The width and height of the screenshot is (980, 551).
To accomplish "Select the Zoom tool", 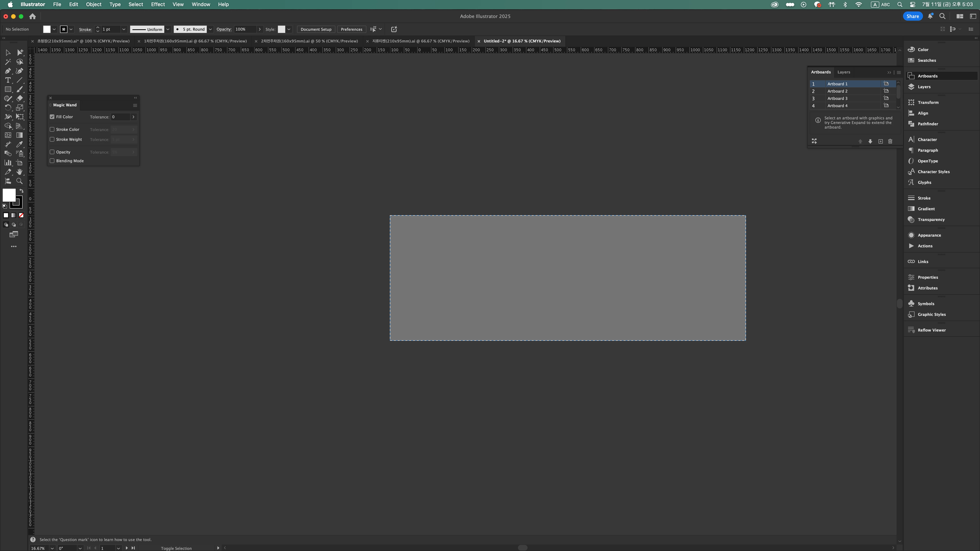I will tap(19, 181).
